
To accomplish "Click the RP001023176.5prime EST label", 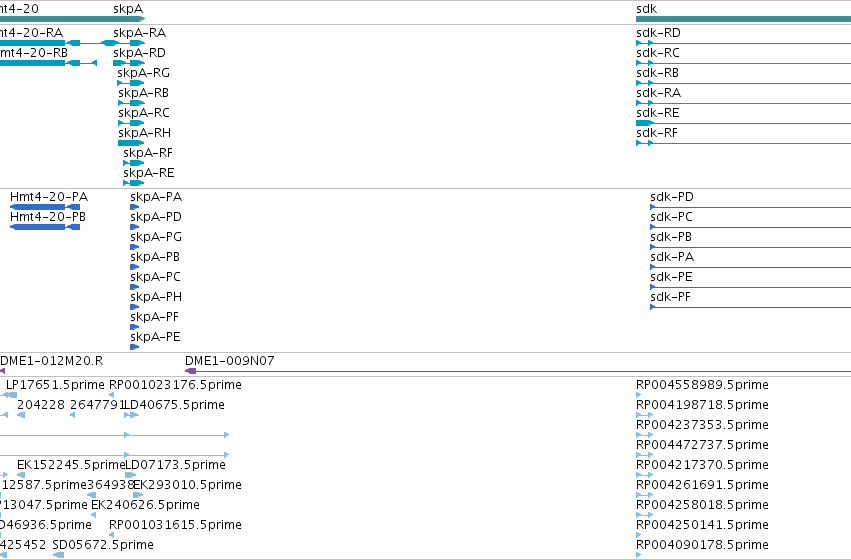I will tap(175, 385).
